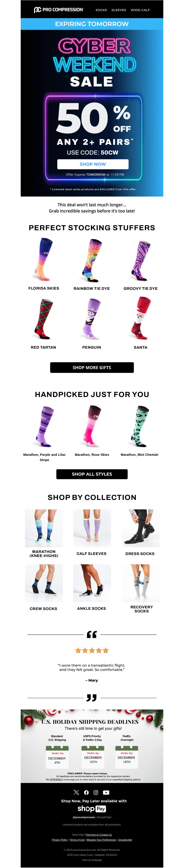The image size is (184, 868).
Task: Open the YouTube social icon
Action: click(x=106, y=792)
